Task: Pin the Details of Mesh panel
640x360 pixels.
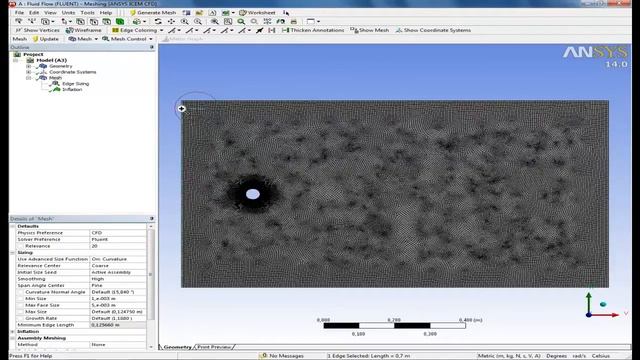Action: coord(152,219)
